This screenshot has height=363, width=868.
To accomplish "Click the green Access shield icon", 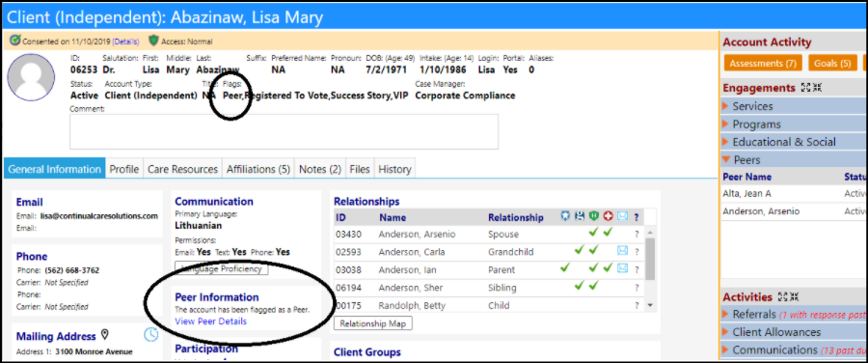I will 153,41.
